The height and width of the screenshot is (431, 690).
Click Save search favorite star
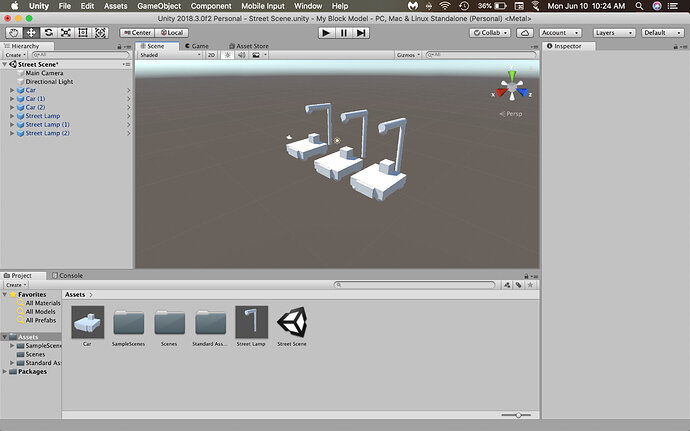[530, 285]
